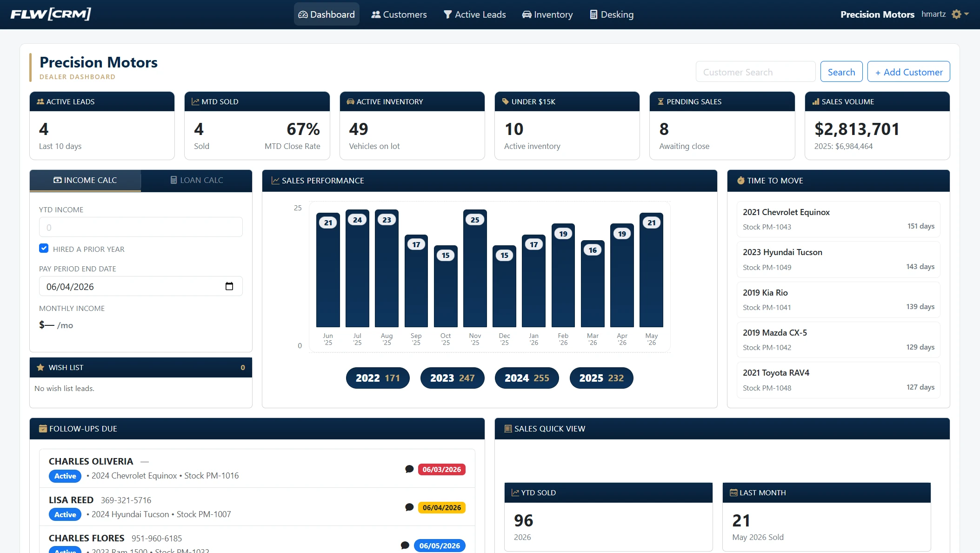The image size is (980, 553).
Task: Click the Oct '25 bar showing 15
Action: coord(446,286)
